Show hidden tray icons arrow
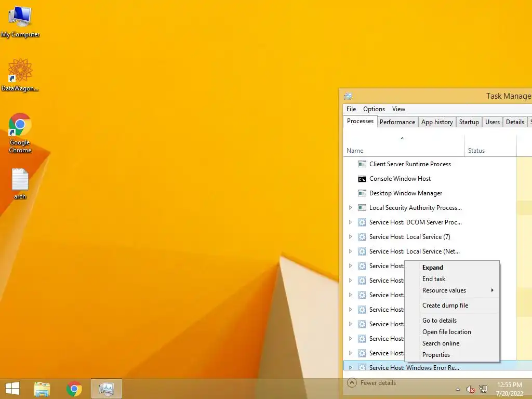The height and width of the screenshot is (399, 532). tap(458, 389)
